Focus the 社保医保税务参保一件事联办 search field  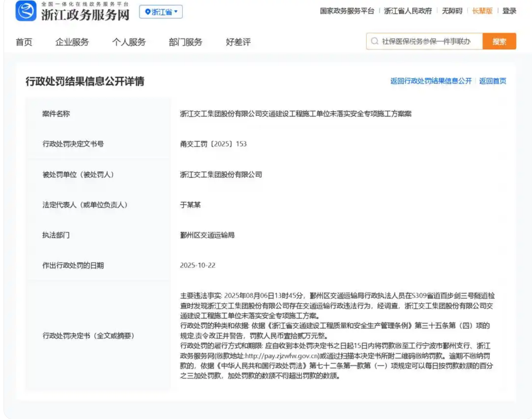(425, 41)
